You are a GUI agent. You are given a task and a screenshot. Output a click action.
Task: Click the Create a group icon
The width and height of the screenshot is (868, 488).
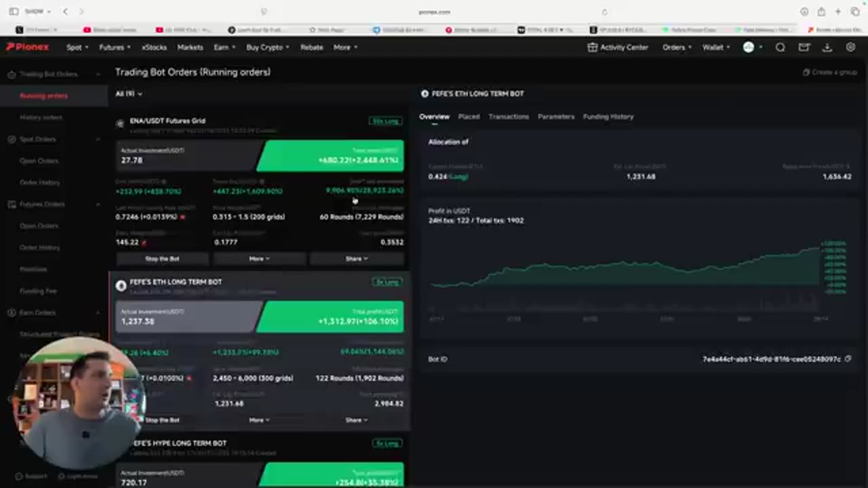tap(806, 72)
